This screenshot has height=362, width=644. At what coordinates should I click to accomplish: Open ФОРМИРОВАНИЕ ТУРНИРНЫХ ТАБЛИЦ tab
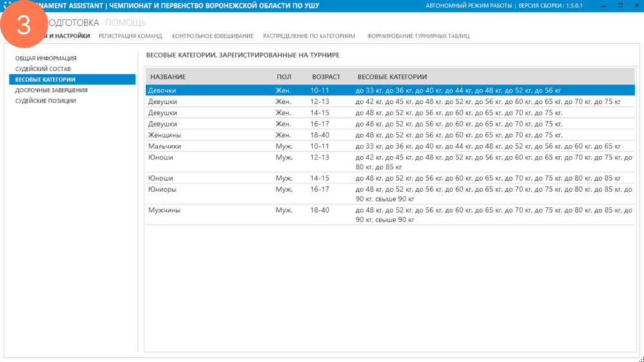coord(418,36)
